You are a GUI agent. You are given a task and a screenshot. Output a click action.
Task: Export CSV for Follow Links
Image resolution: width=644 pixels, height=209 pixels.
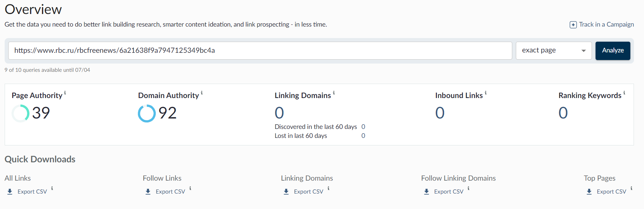[171, 192]
